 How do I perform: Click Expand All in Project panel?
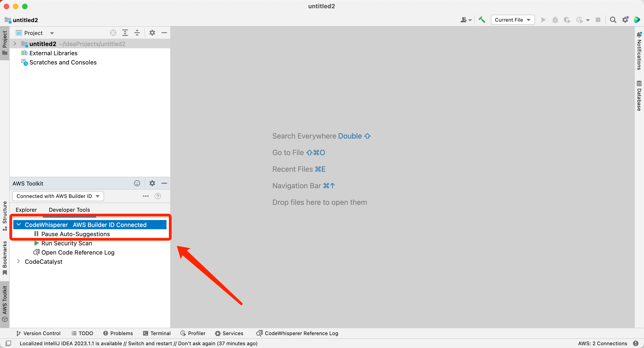pyautogui.click(x=125, y=33)
